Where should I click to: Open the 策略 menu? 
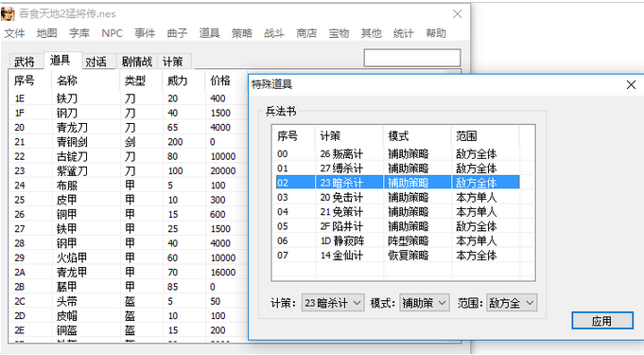[x=241, y=33]
